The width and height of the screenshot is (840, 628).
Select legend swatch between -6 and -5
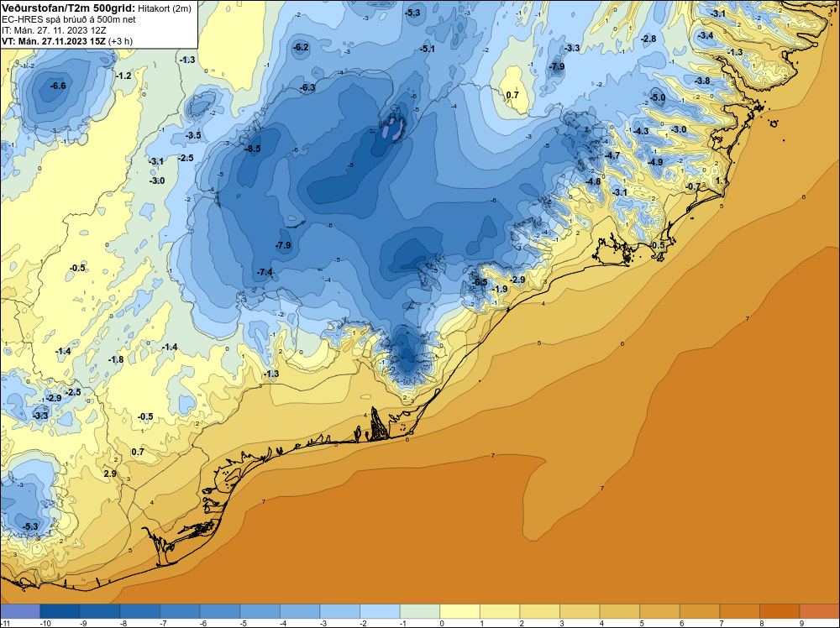(x=219, y=611)
